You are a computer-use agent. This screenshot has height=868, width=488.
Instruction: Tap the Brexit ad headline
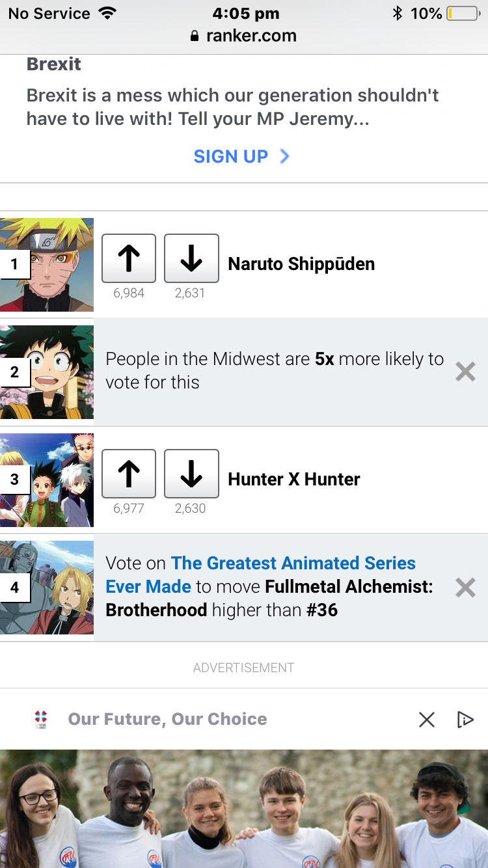(54, 64)
